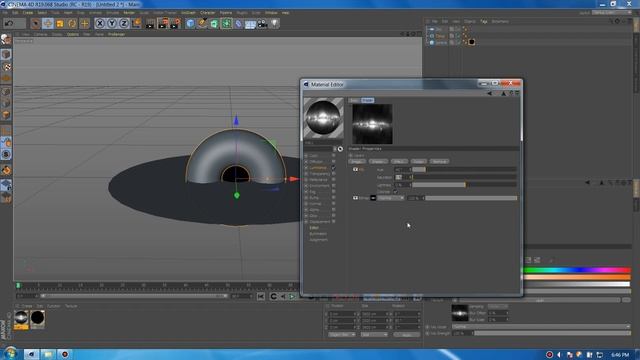The height and width of the screenshot is (360, 640).
Task: Open the Create menu in menu bar
Action: pyautogui.click(x=27, y=13)
